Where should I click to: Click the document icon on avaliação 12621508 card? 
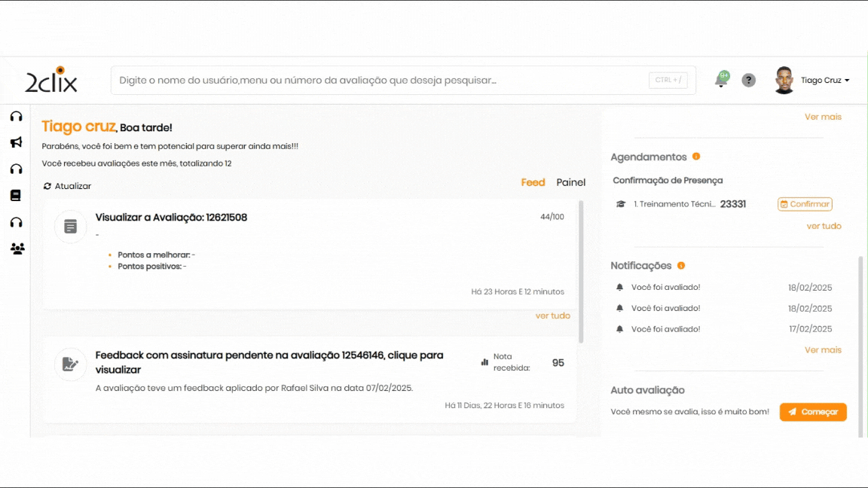[x=71, y=227]
